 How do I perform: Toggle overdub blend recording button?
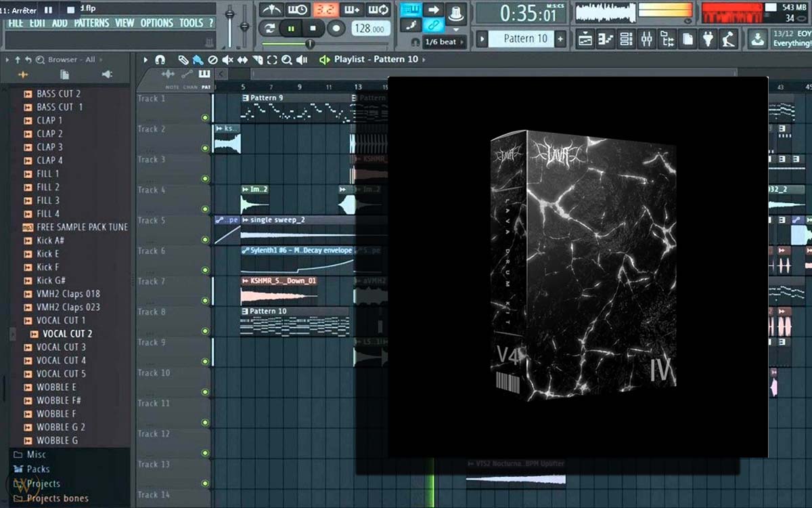pyautogui.click(x=351, y=10)
